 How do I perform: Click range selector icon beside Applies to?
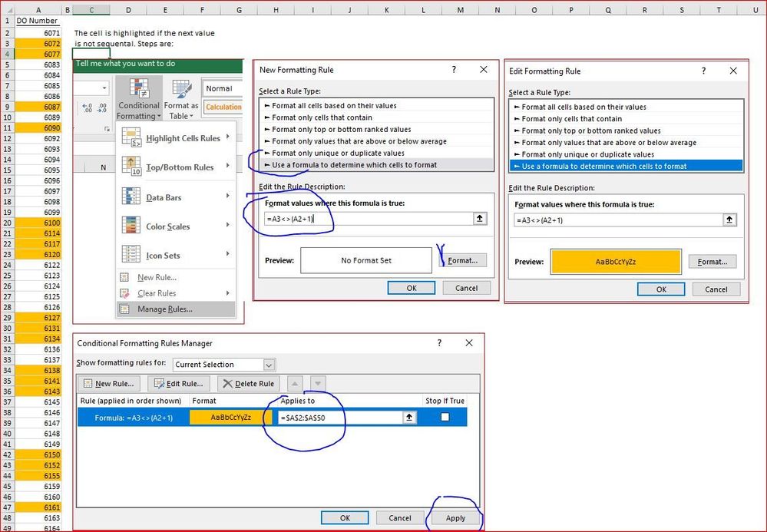409,417
